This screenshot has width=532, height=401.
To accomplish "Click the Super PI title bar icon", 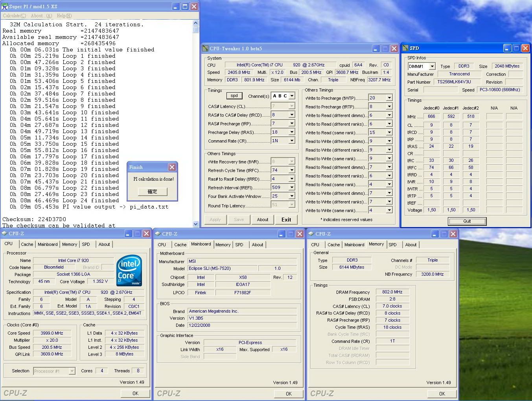I will tap(5, 6).
